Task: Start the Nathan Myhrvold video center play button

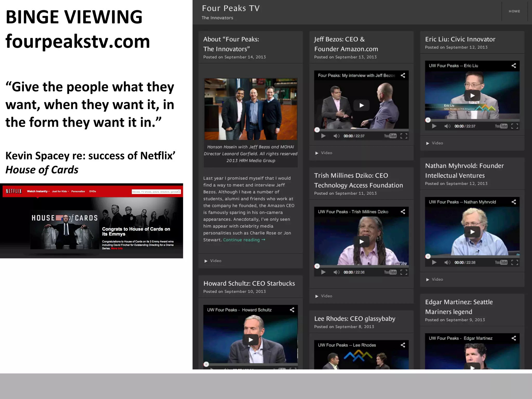Action: pyautogui.click(x=472, y=232)
